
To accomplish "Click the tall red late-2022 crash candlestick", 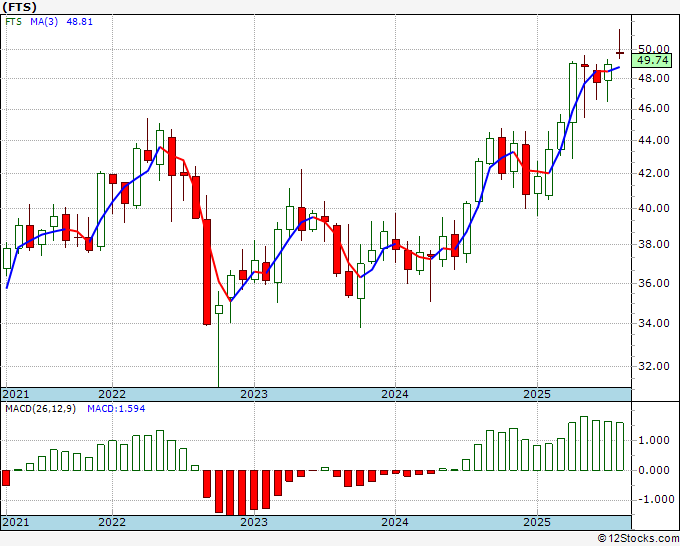I will click(x=207, y=272).
